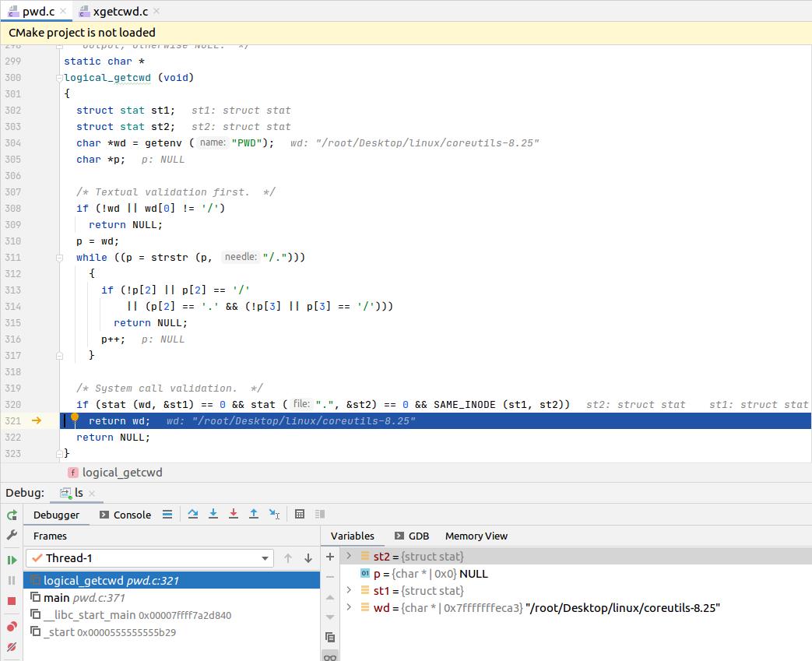Open the Memory View tab
The width and height of the screenshot is (812, 661).
[x=476, y=536]
